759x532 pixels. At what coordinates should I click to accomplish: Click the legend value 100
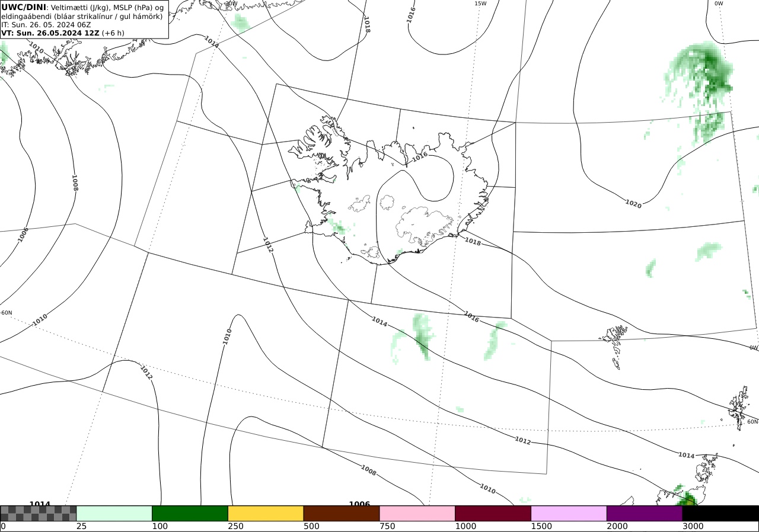pyautogui.click(x=160, y=526)
